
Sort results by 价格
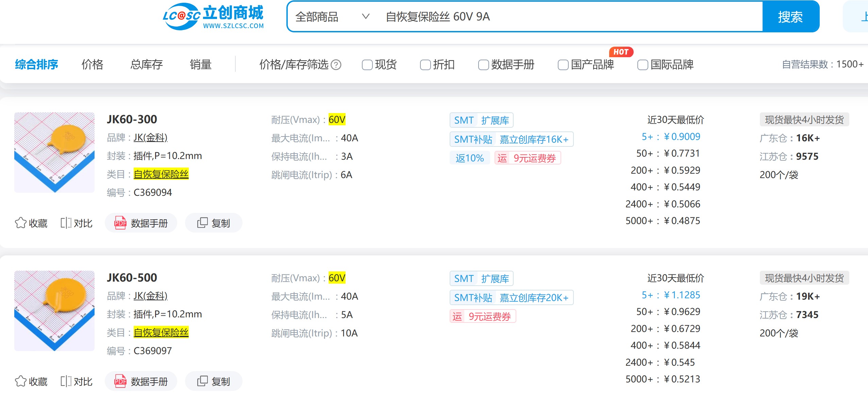click(92, 64)
